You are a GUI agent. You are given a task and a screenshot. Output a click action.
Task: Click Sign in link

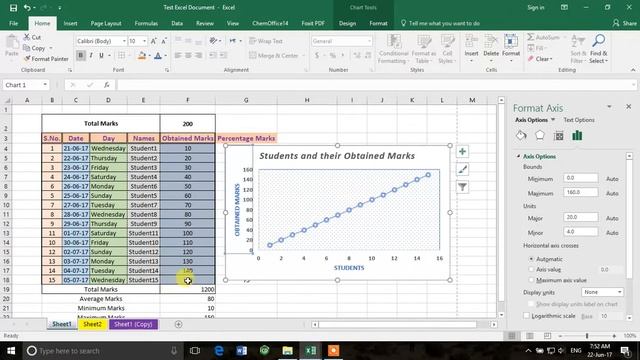[x=536, y=7]
